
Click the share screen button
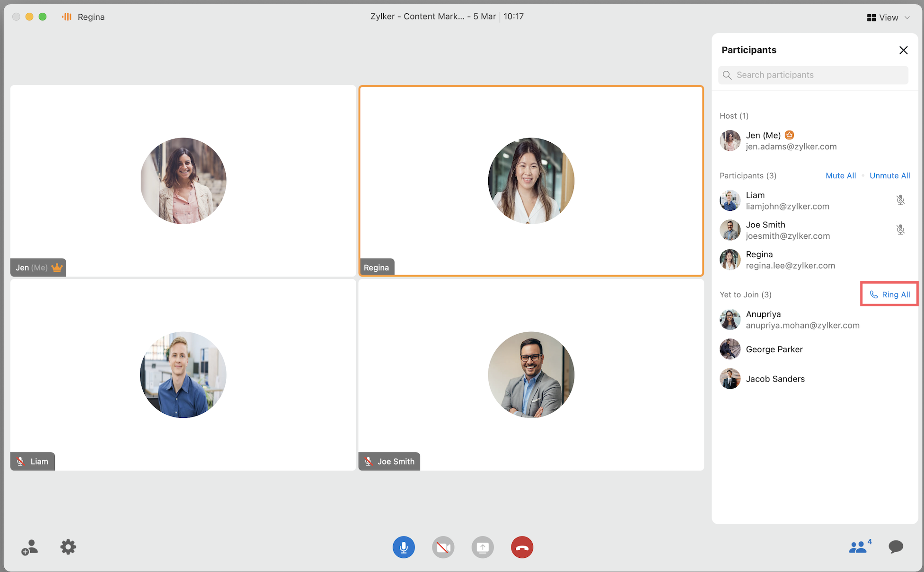pos(483,547)
